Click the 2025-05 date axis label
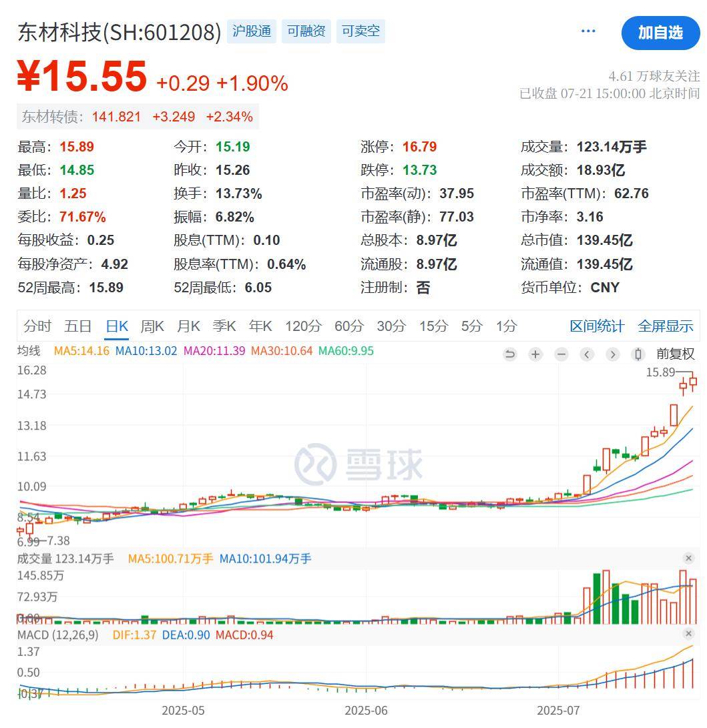Viewport: 707px width, 728px height. coord(183,711)
